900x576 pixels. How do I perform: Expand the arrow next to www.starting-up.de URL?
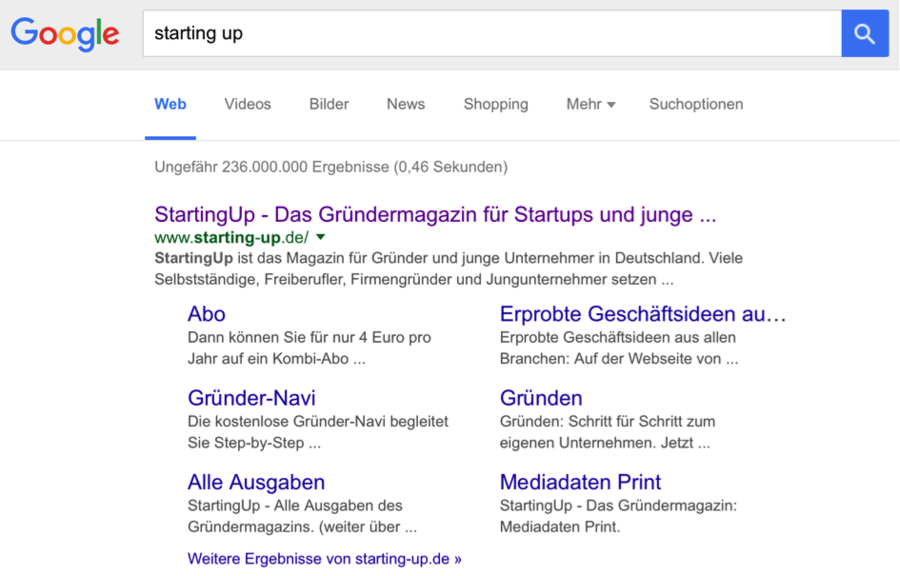(x=321, y=237)
